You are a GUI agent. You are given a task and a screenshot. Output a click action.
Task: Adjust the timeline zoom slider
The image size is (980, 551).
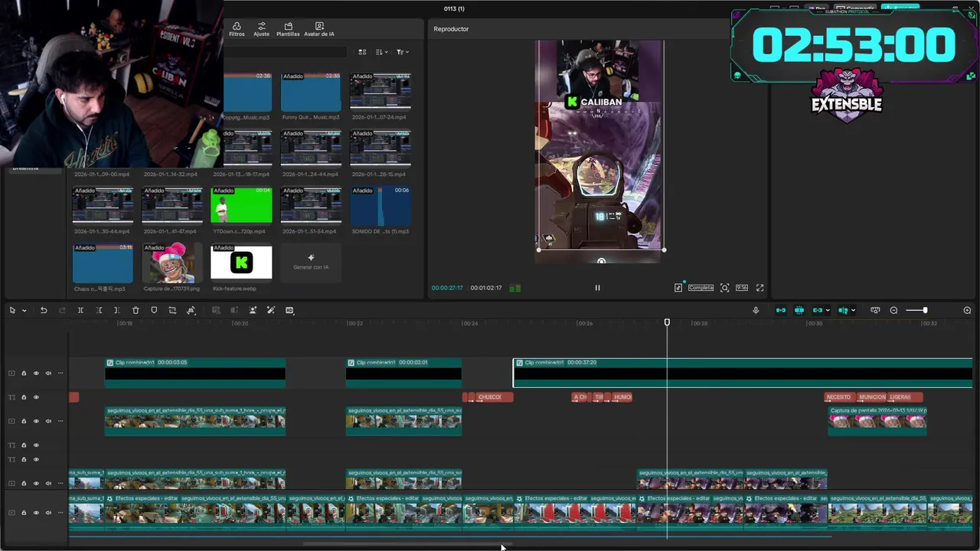coord(925,310)
